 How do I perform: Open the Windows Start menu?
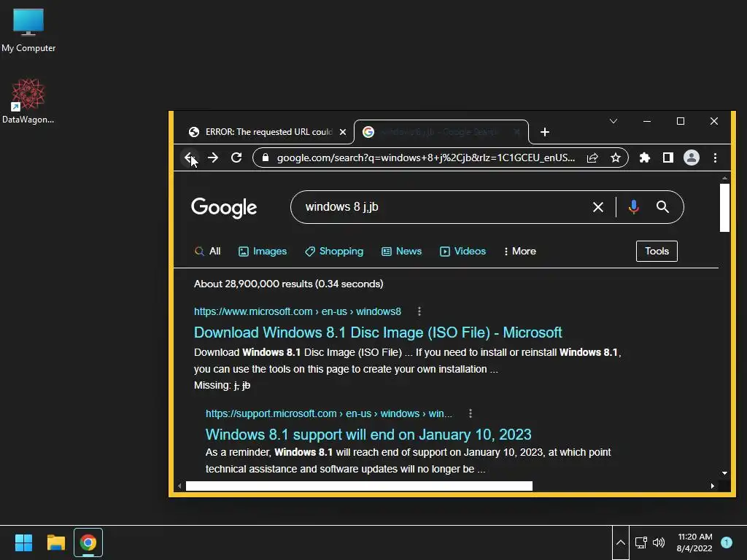tap(23, 542)
